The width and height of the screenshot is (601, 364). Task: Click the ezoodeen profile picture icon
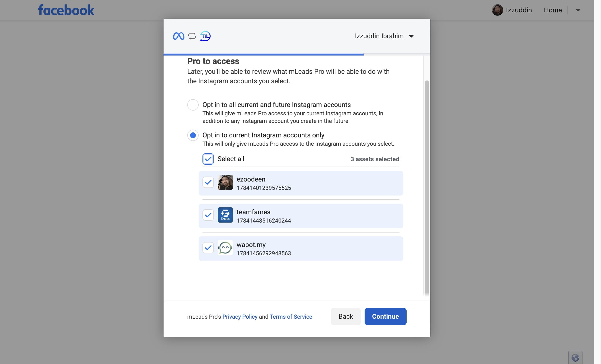[x=225, y=182]
